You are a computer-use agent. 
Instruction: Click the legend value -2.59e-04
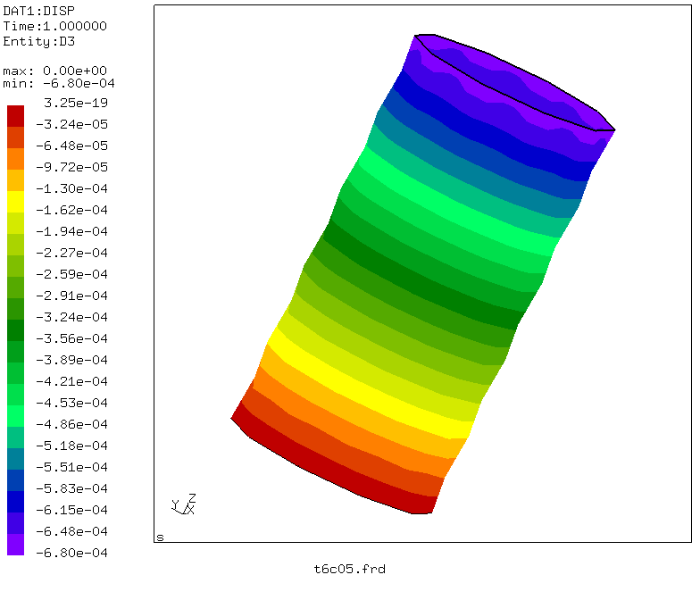(x=71, y=274)
